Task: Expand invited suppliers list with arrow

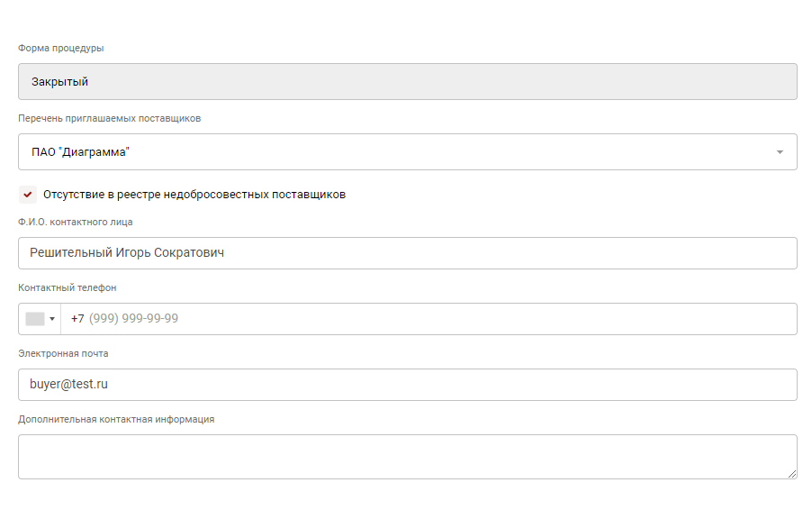Action: pyautogui.click(x=780, y=152)
